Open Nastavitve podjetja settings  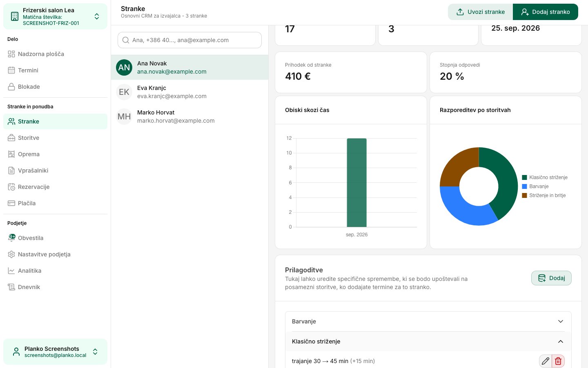pyautogui.click(x=55, y=254)
